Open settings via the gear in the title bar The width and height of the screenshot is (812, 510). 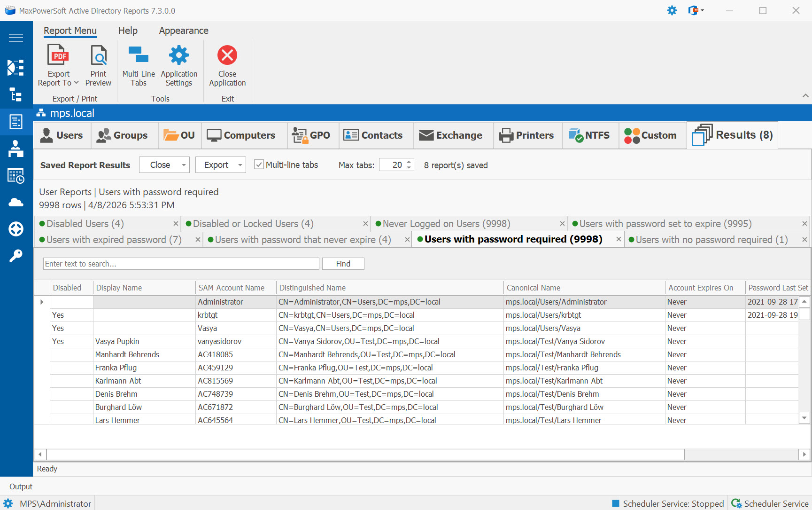(672, 10)
